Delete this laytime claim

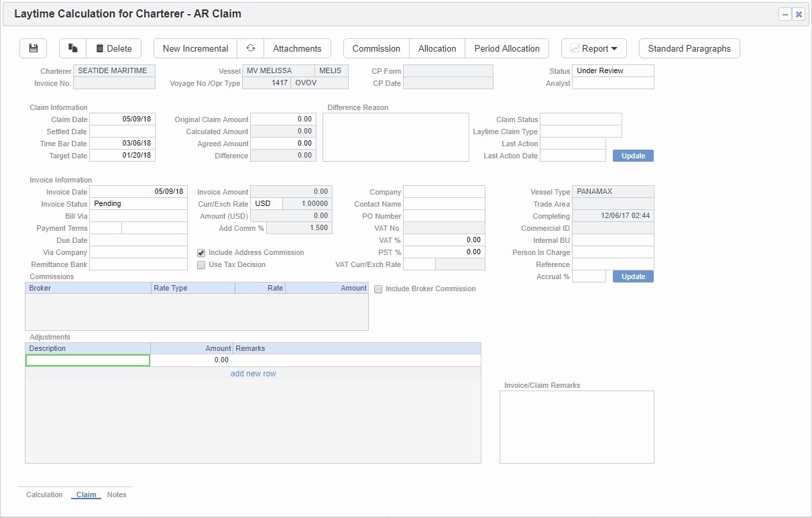coord(114,48)
